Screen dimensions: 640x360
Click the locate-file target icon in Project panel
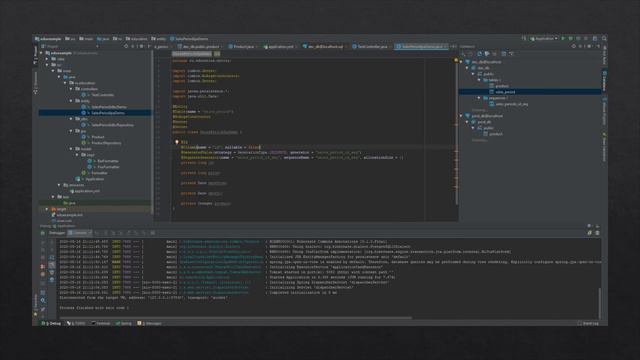coord(126,47)
